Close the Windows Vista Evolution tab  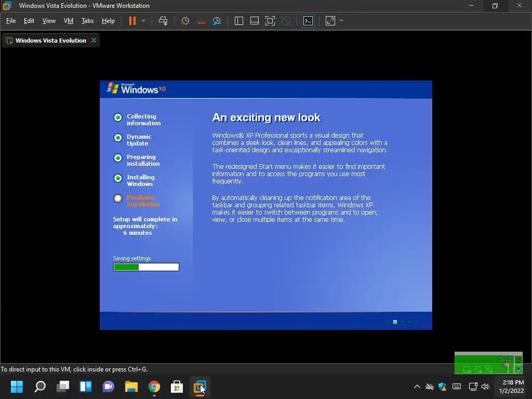[94, 41]
